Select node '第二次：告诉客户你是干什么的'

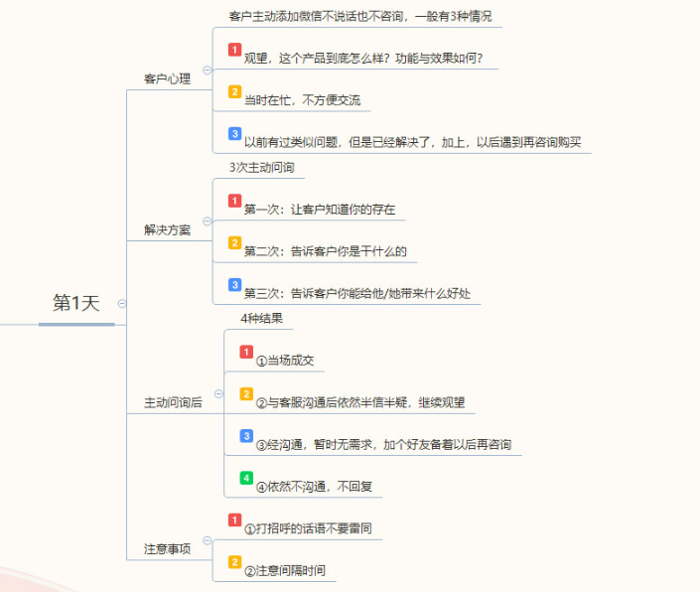point(326,251)
